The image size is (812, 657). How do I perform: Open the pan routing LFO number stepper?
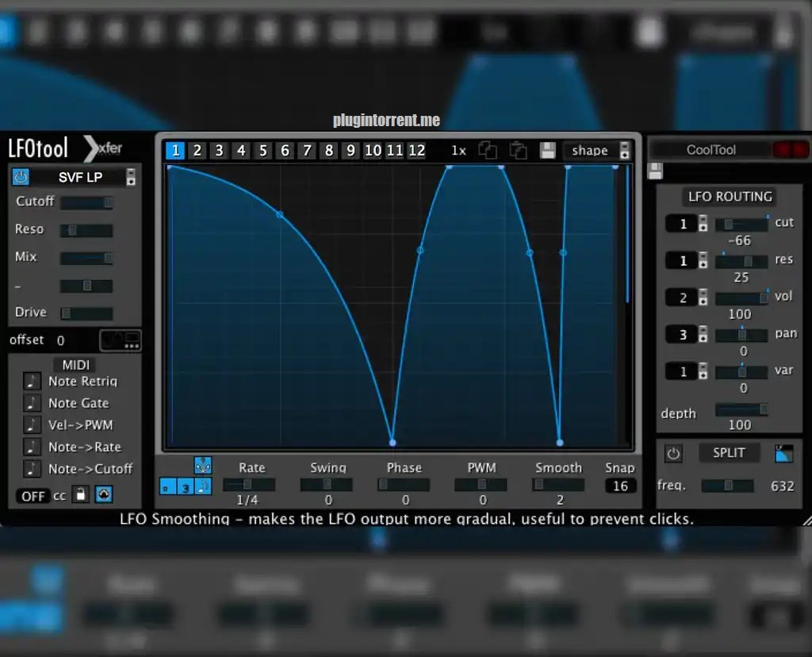click(x=703, y=334)
